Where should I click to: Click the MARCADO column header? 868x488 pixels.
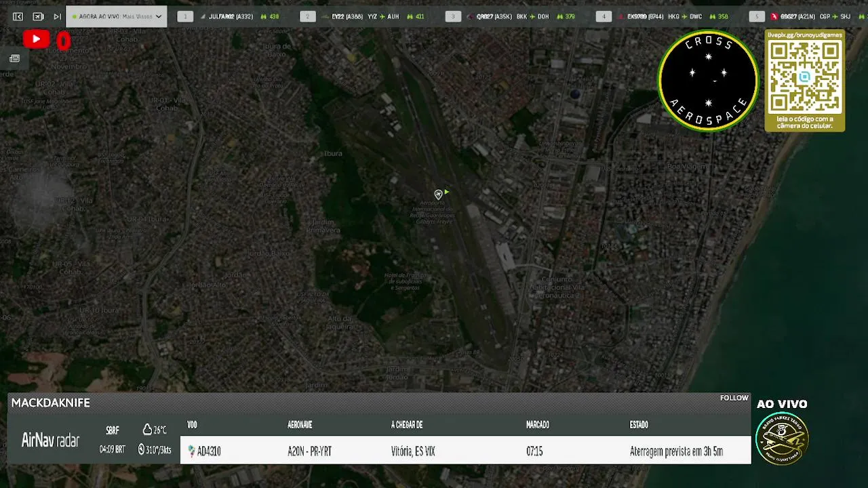538,425
